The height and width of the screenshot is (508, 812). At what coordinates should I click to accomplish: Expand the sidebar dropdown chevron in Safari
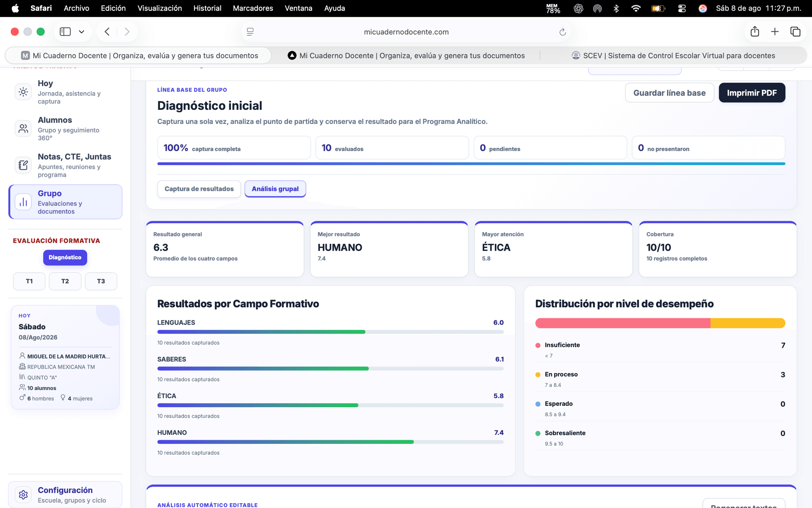(82, 32)
